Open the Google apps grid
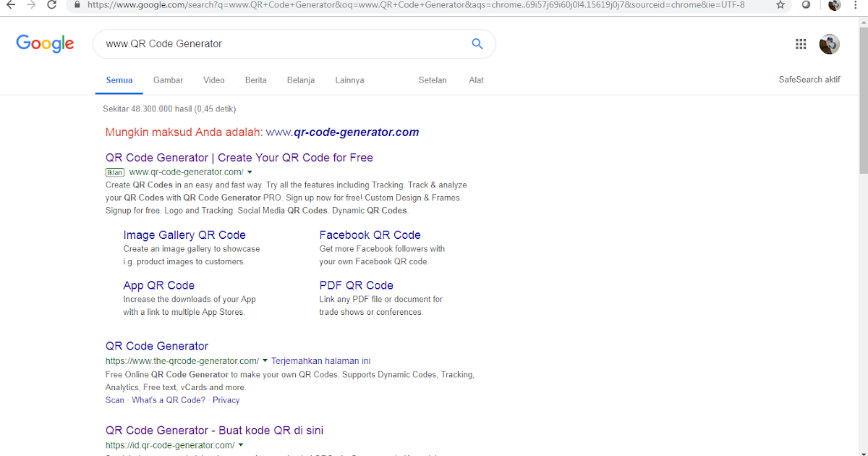The height and width of the screenshot is (456, 868). pyautogui.click(x=801, y=44)
